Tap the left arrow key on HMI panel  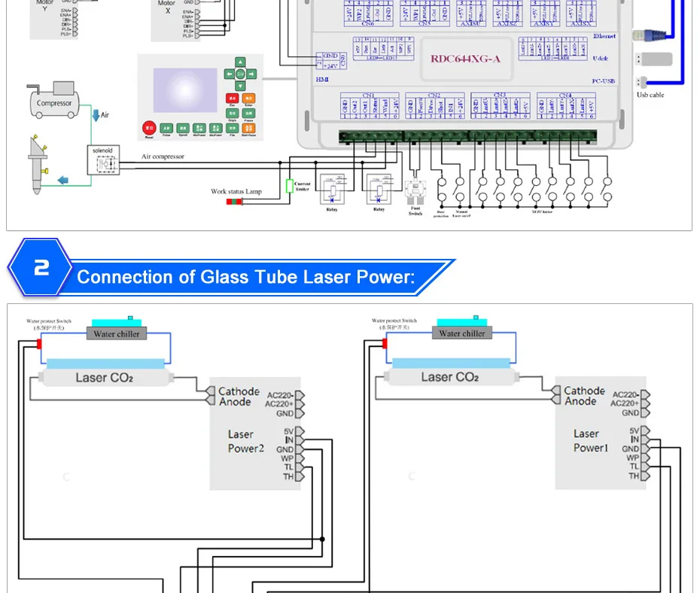point(229,74)
